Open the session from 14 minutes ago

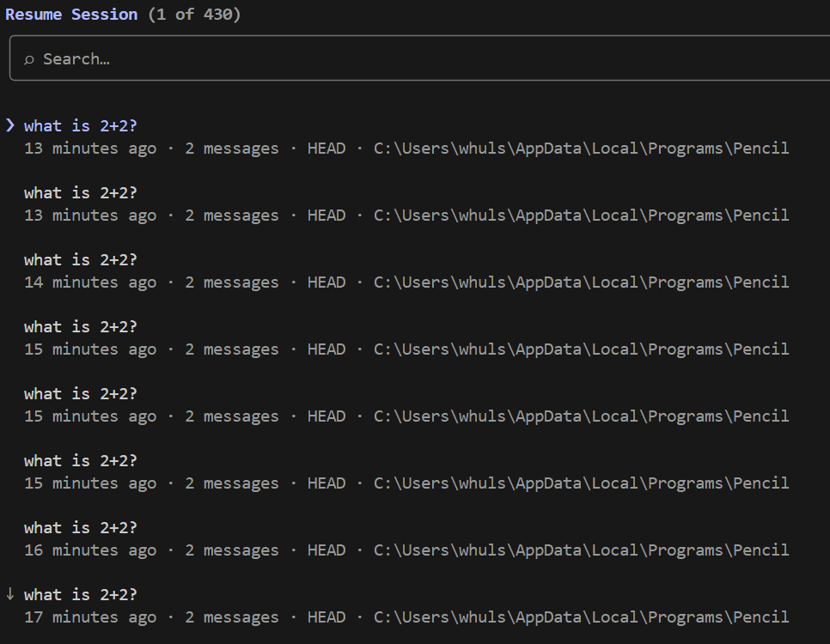pos(81,260)
